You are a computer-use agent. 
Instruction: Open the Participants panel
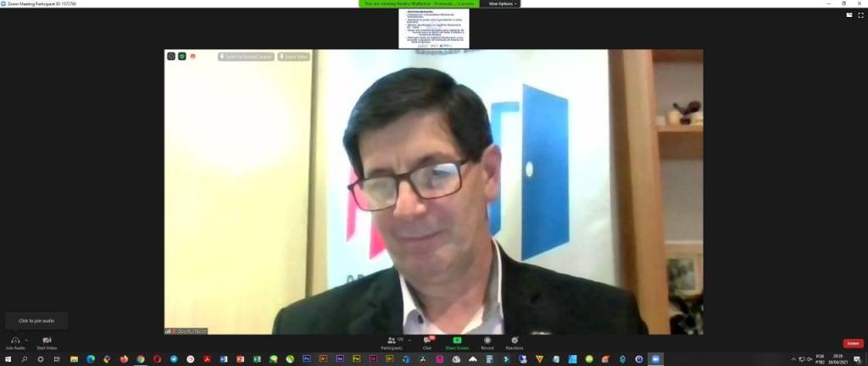(391, 340)
